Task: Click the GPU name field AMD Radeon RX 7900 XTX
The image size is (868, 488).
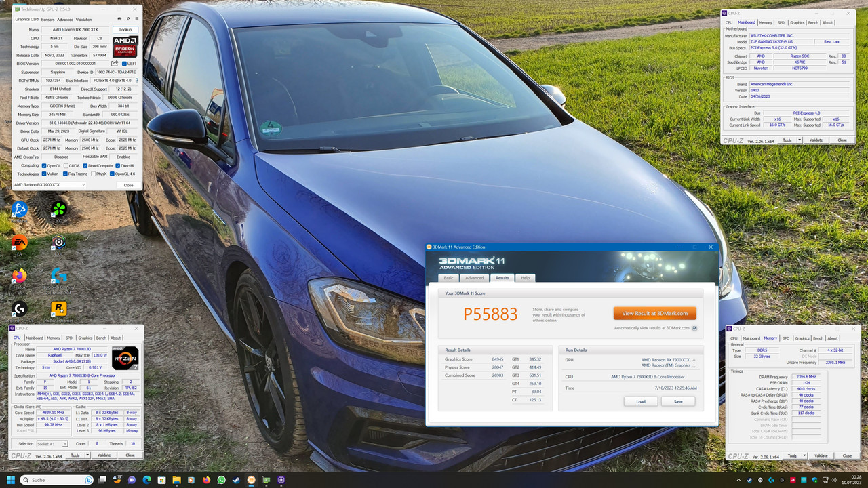Action: pyautogui.click(x=75, y=30)
